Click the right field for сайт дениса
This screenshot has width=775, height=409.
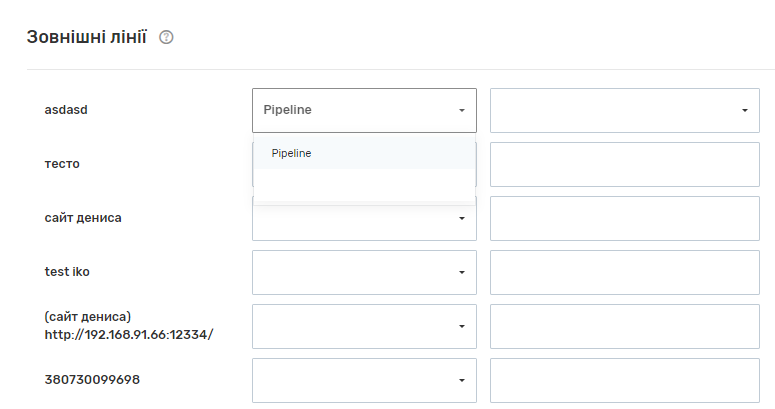coord(624,218)
